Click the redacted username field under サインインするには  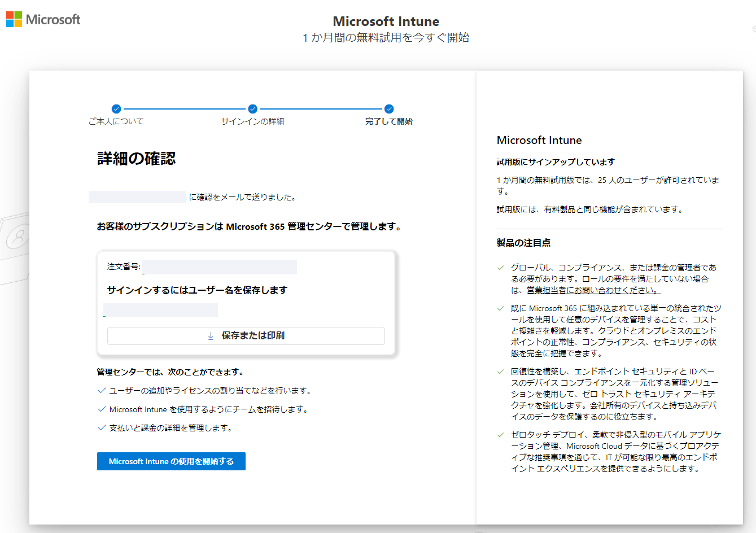(x=161, y=310)
